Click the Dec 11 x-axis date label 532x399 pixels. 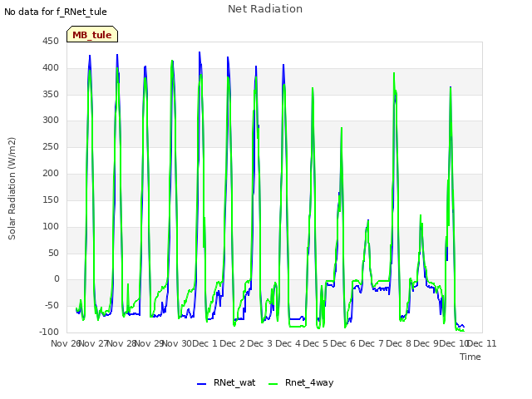pyautogui.click(x=482, y=343)
